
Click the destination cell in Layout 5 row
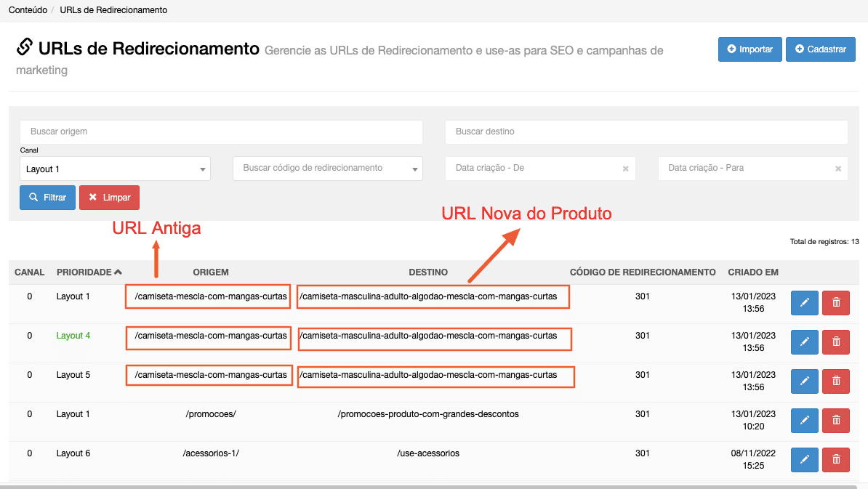point(428,375)
